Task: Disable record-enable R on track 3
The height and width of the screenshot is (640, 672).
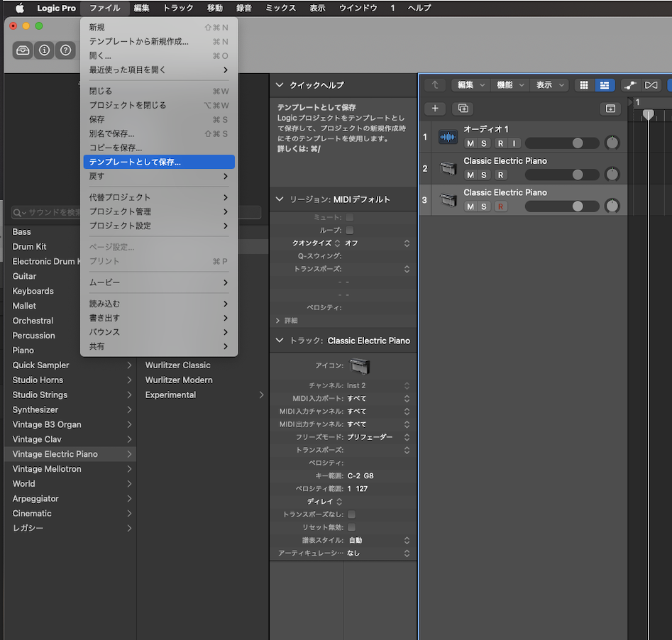Action: click(x=500, y=206)
